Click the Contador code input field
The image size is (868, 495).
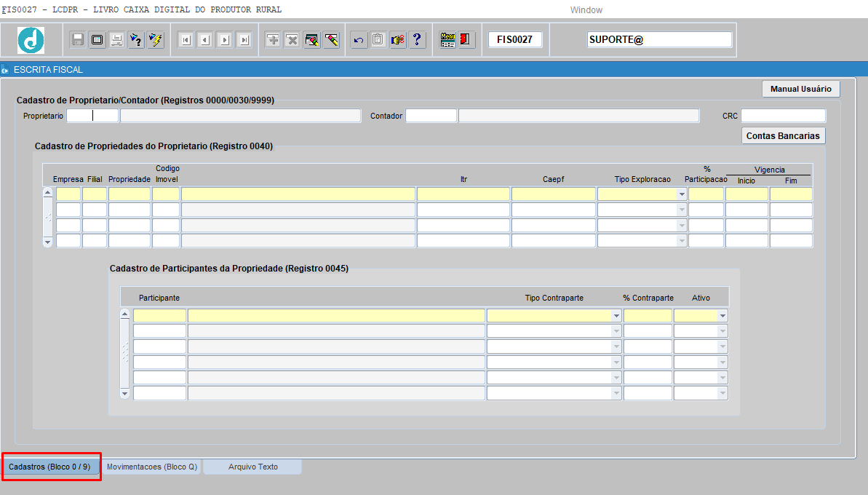(431, 116)
